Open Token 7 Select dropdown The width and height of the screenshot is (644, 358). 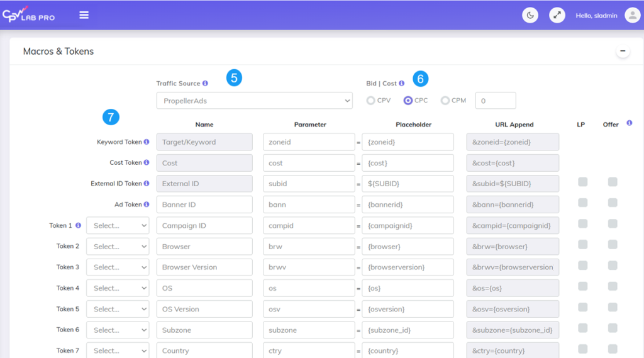pyautogui.click(x=118, y=350)
